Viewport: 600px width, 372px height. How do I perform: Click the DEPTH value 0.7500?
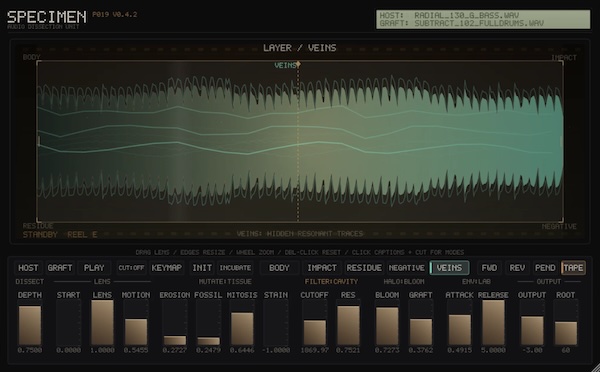30,350
